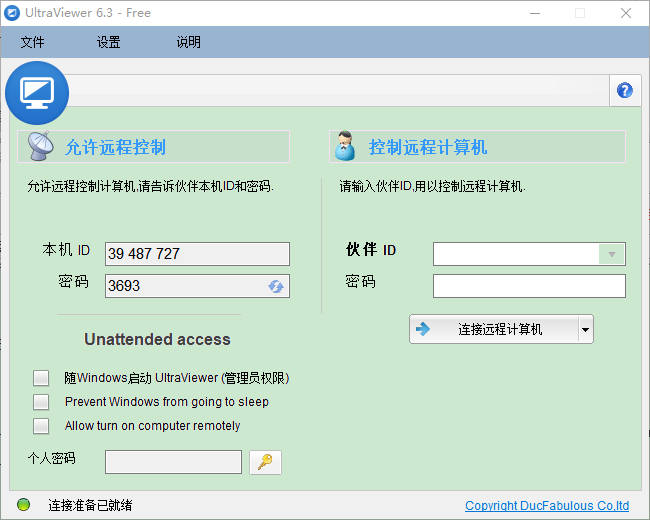This screenshot has height=520, width=650.
Task: Refresh the password with the blue arrows icon
Action: click(x=276, y=286)
